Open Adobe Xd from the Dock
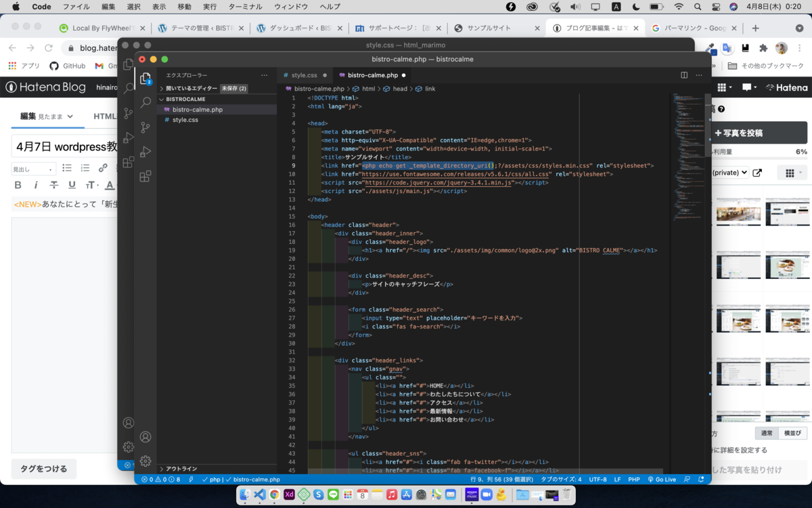The image size is (812, 508). pyautogui.click(x=289, y=495)
